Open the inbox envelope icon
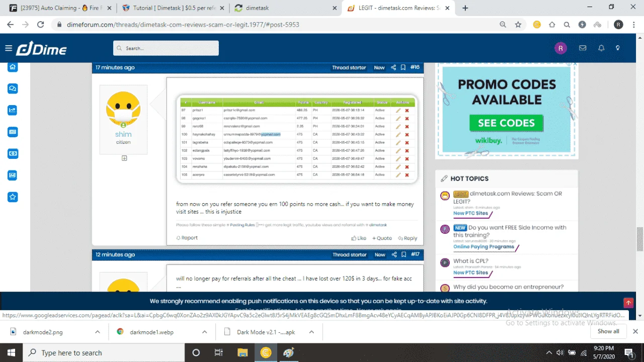Viewport: 644px width, 362px height. click(x=583, y=48)
